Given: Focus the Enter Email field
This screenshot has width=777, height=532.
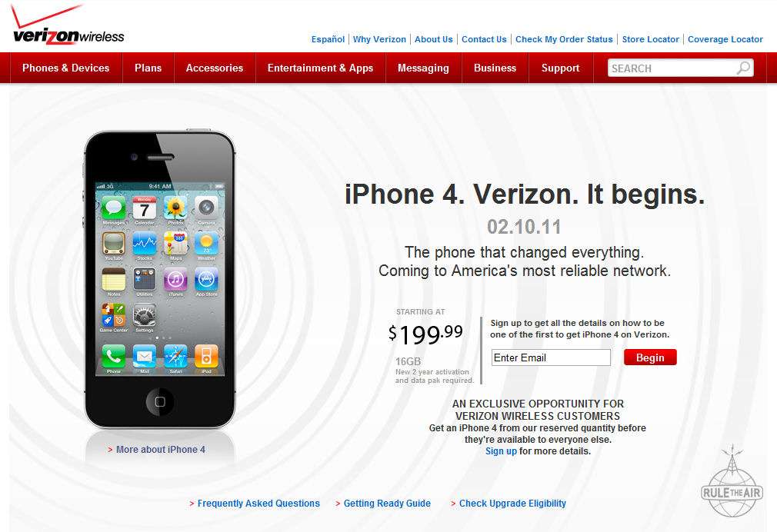Looking at the screenshot, I should point(551,357).
